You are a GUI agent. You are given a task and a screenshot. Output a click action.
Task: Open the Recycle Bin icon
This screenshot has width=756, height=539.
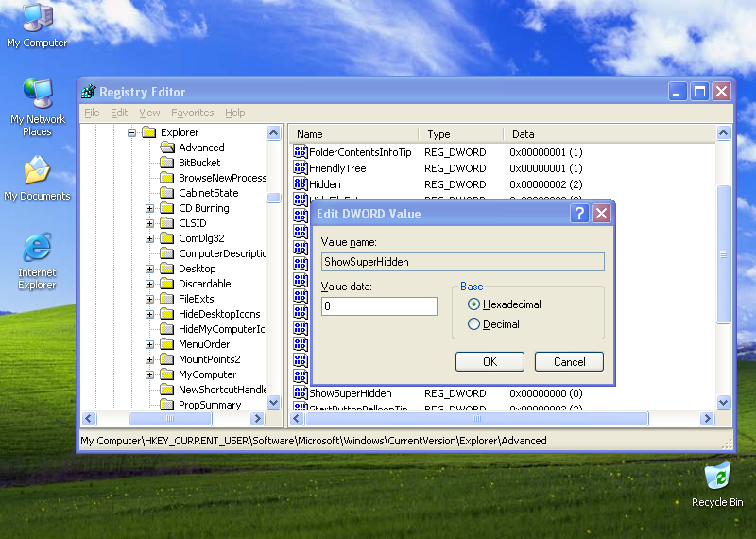(x=717, y=484)
